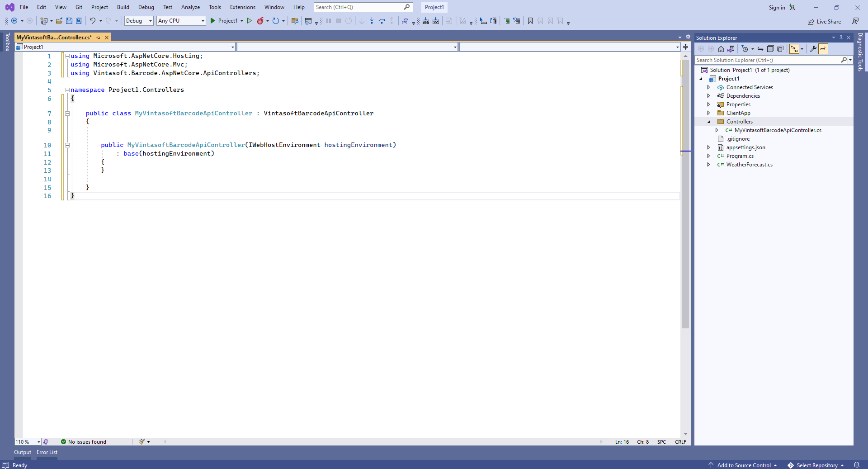Start Without Debugging using the outlined play icon

tap(249, 21)
